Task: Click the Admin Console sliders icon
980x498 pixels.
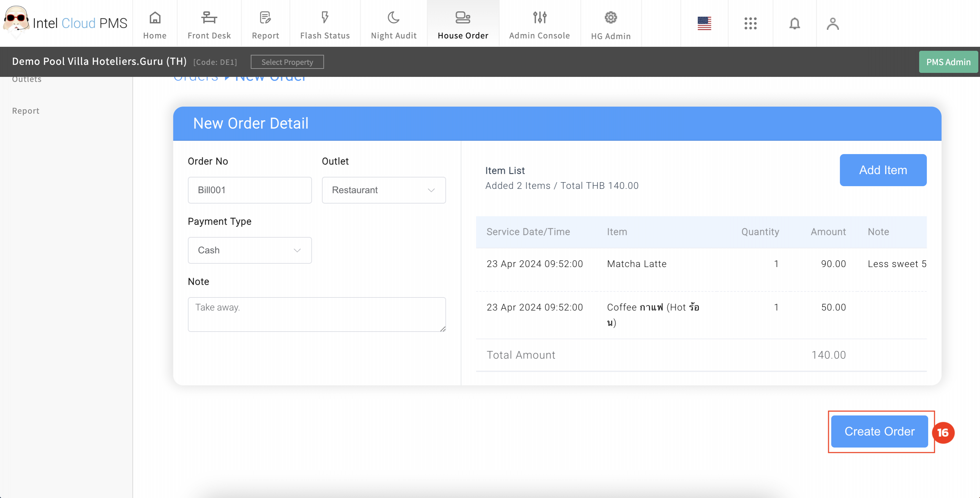Action: tap(539, 18)
